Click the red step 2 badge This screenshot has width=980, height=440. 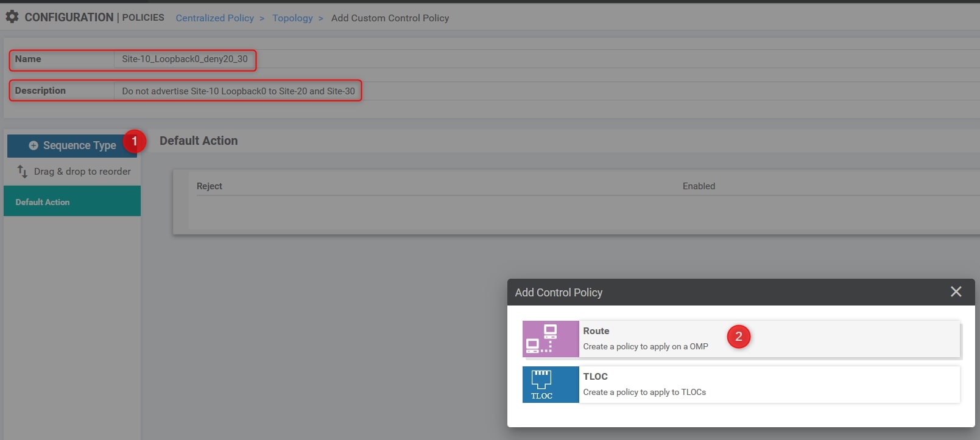(738, 337)
